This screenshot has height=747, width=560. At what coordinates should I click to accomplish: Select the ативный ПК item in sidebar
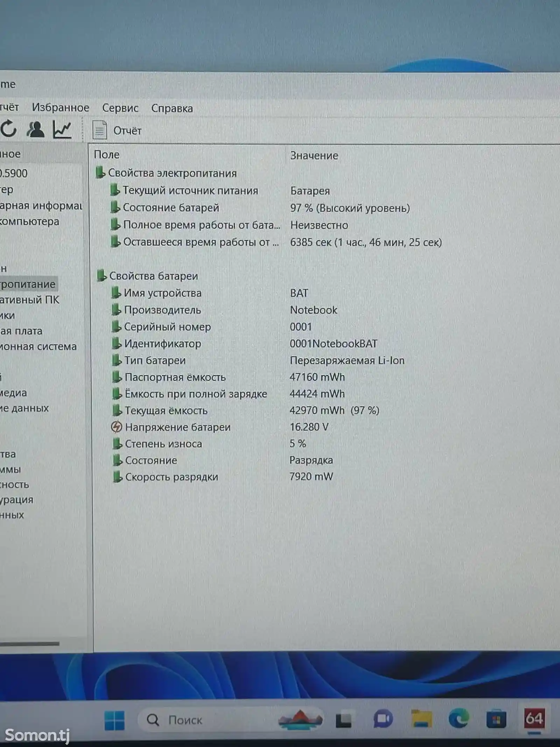coord(30,300)
